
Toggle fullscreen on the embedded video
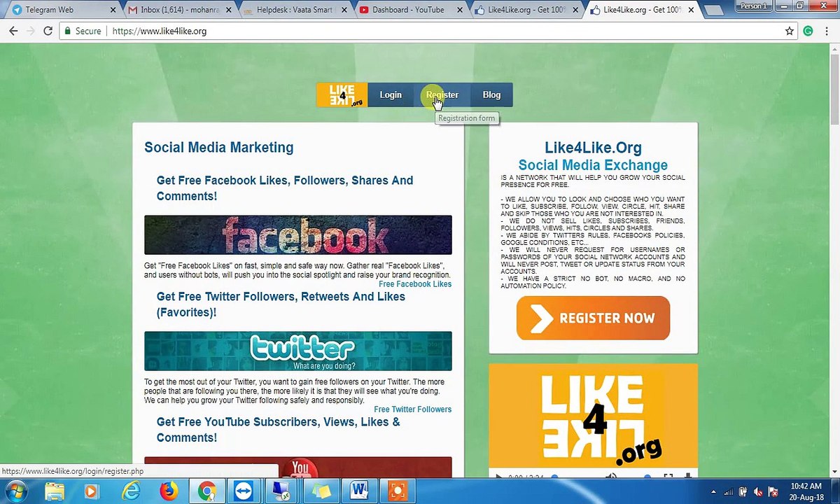(x=668, y=477)
